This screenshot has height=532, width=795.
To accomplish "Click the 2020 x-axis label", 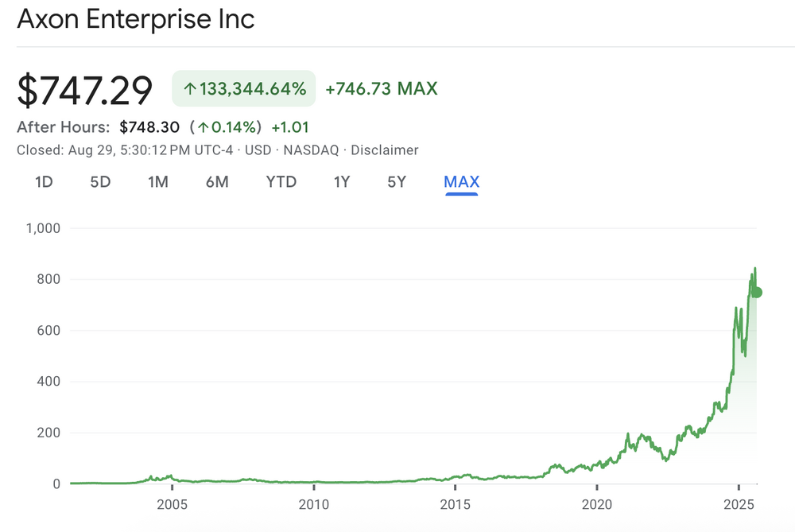I will pos(596,504).
